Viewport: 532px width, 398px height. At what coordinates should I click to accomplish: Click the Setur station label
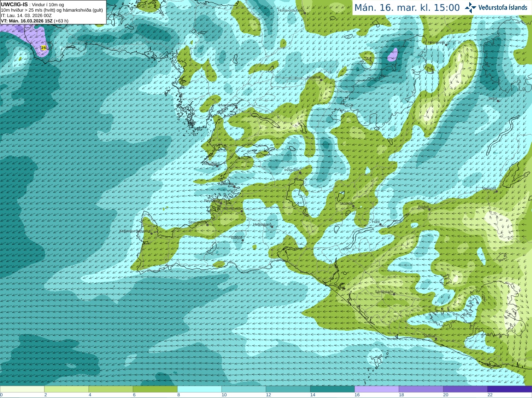pyautogui.click(x=493, y=99)
